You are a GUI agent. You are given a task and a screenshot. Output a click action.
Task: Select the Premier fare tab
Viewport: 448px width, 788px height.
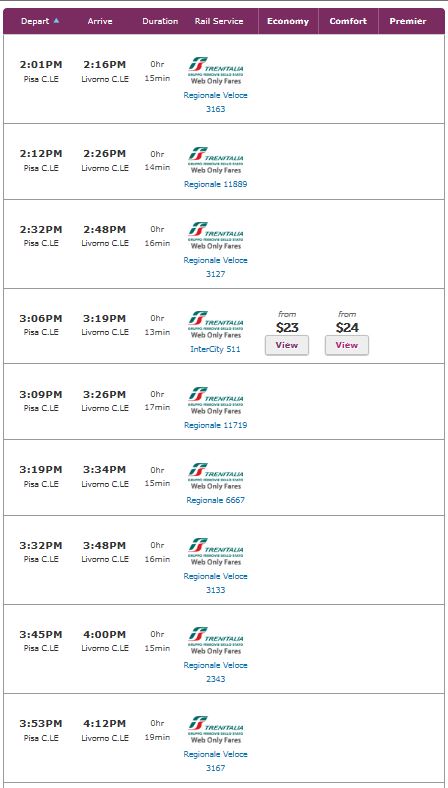(408, 21)
